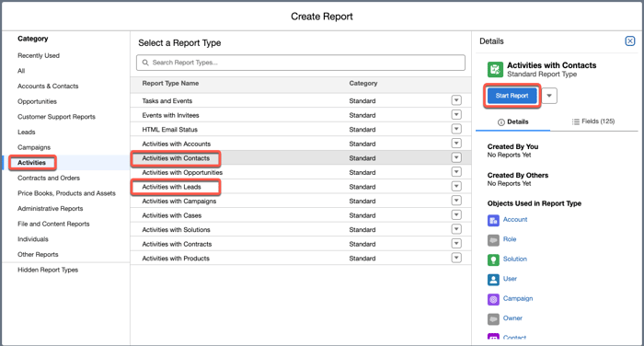Open dropdown for Activities with Solutions row
Image resolution: width=644 pixels, height=346 pixels.
click(456, 229)
